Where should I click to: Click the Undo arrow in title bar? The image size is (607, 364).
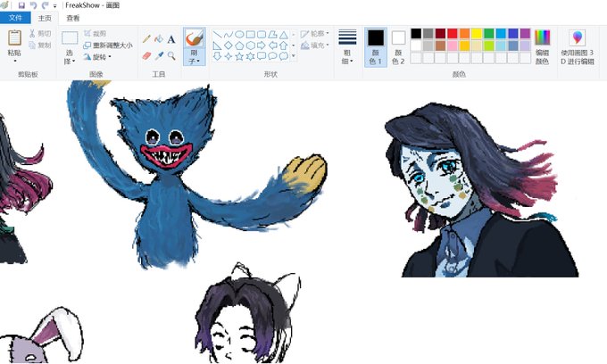point(33,5)
